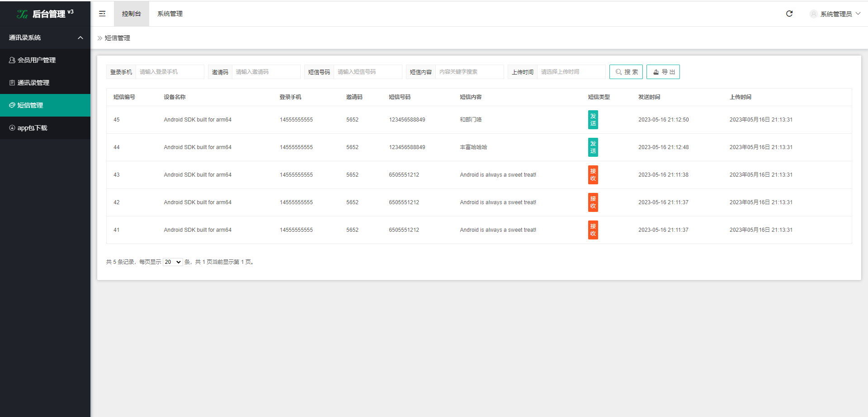Viewport: 868px width, 417px height.
Task: Click the 接收 tag on record 43
Action: pyautogui.click(x=593, y=175)
